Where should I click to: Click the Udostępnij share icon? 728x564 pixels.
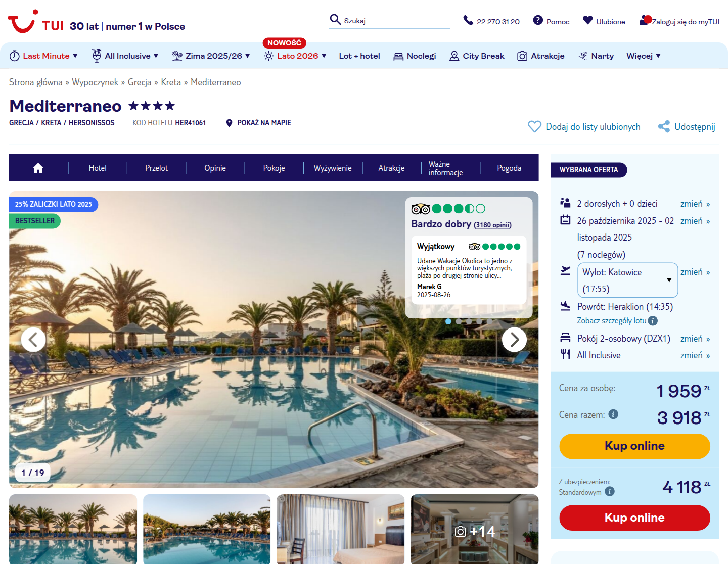[x=664, y=126]
